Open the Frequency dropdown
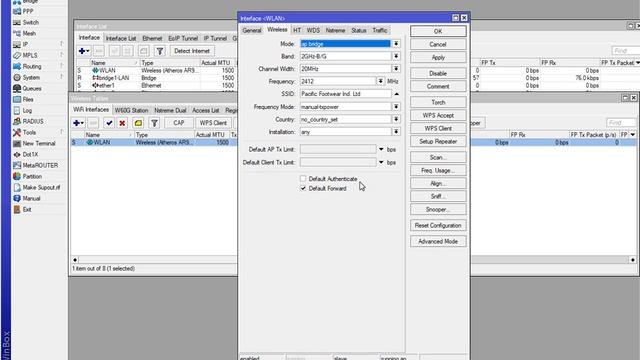 tap(380, 81)
